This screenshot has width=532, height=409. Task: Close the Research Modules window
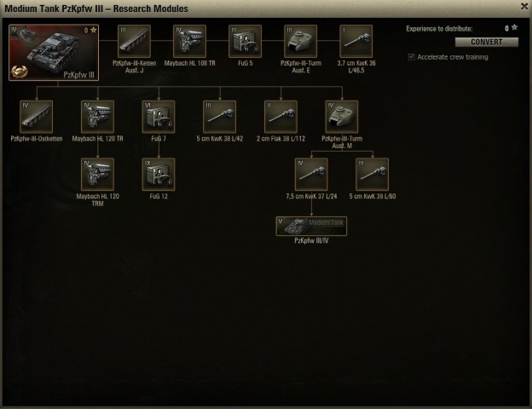click(524, 7)
